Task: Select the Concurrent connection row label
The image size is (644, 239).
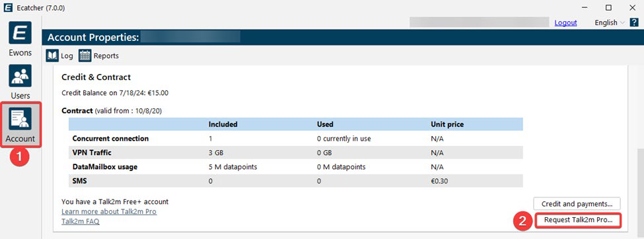Action: (110, 139)
